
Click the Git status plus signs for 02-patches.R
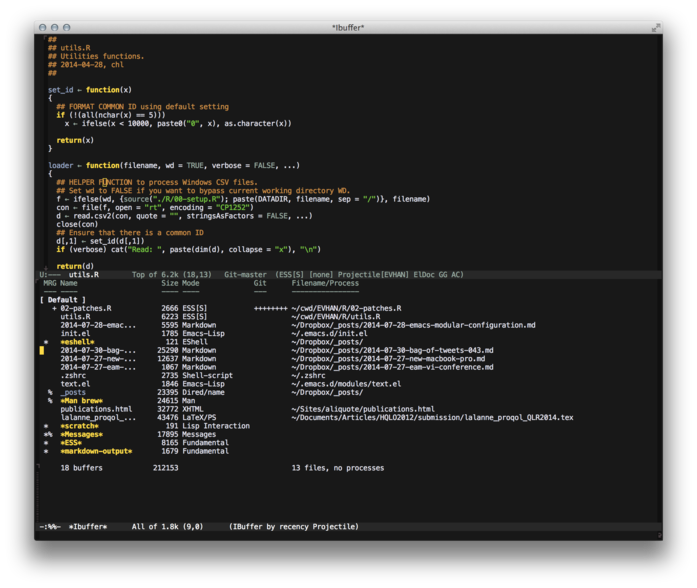coord(271,308)
